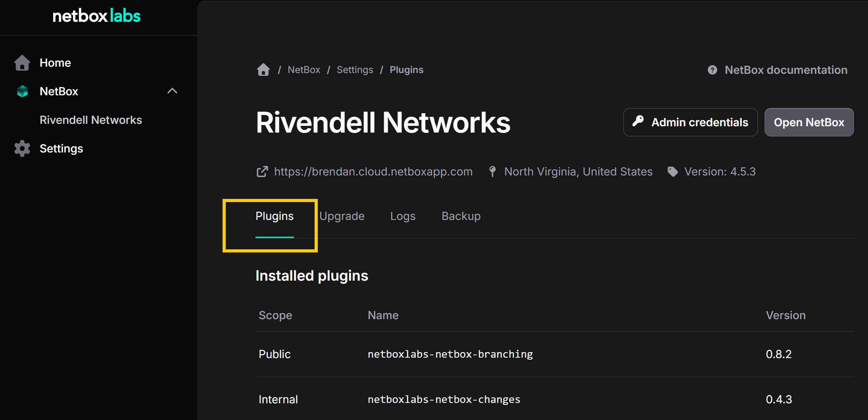Click NetBox in the breadcrumb trail
The image size is (868, 420).
[303, 69]
